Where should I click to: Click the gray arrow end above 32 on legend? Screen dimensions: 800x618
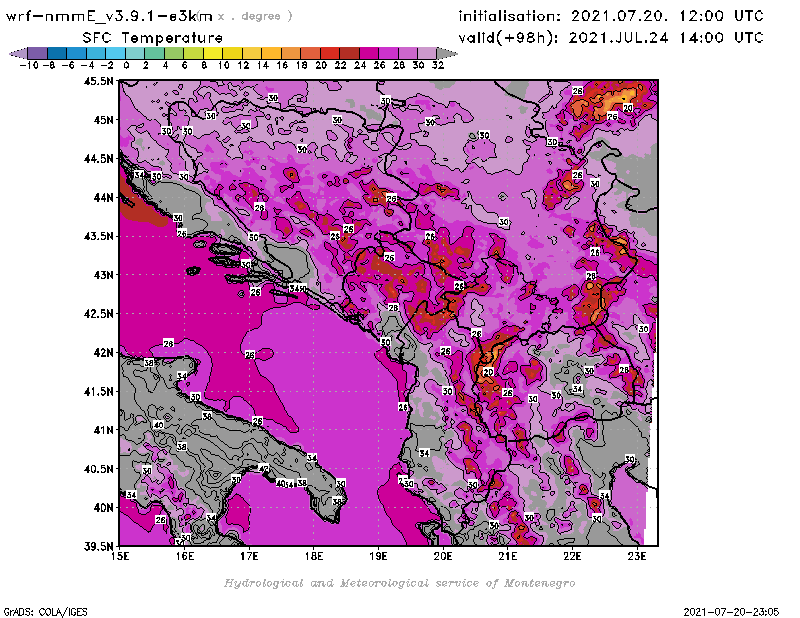(x=447, y=53)
